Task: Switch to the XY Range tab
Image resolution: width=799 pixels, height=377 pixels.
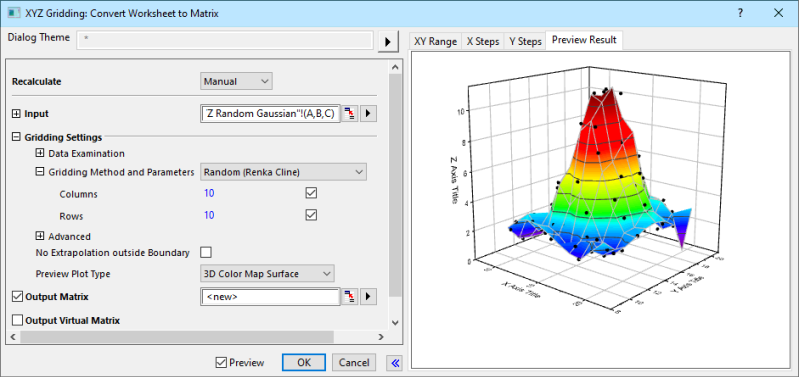Action: click(435, 42)
